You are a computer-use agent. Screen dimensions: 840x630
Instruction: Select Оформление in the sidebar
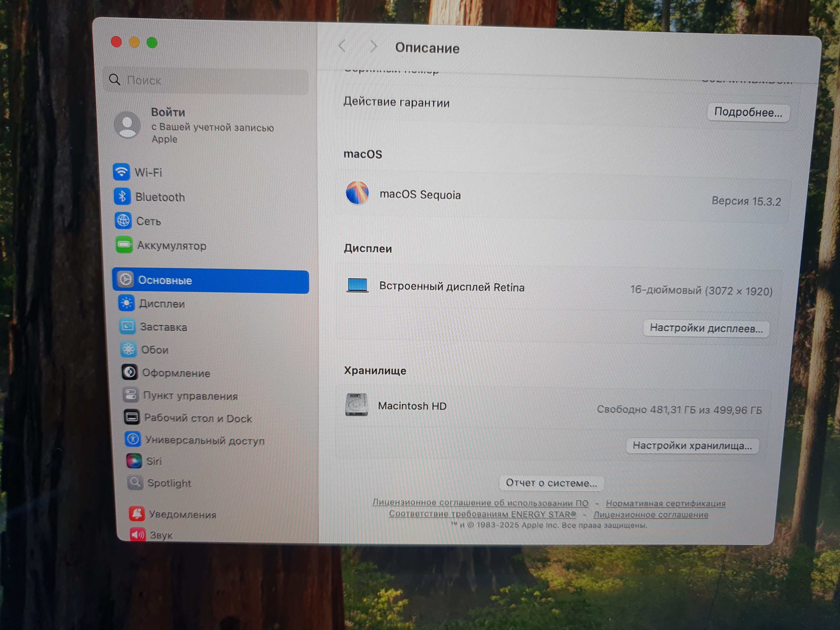pos(176,373)
